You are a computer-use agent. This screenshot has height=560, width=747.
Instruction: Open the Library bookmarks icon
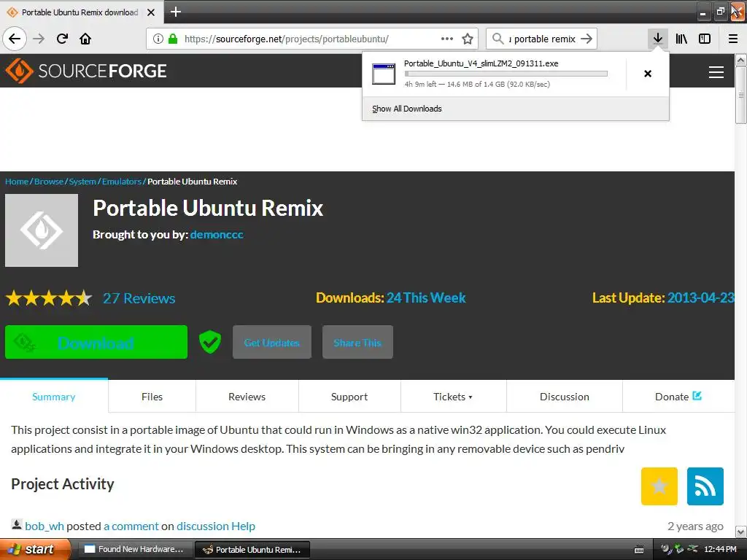coord(681,39)
